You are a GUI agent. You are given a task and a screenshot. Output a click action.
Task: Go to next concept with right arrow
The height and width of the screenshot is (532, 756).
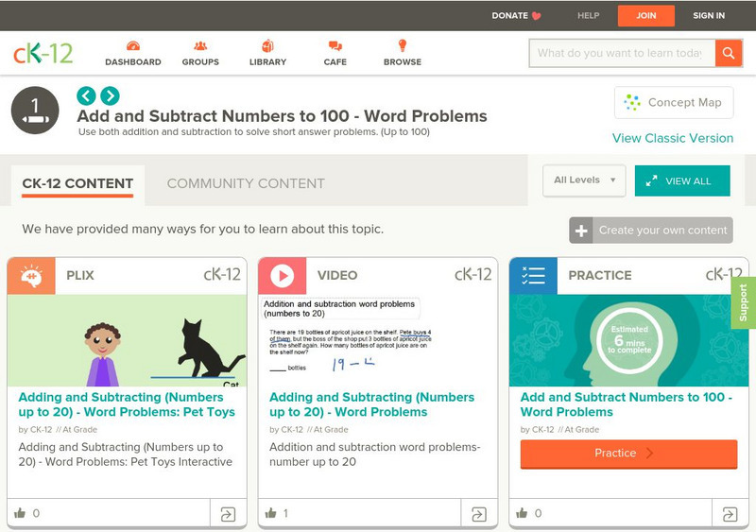click(110, 95)
